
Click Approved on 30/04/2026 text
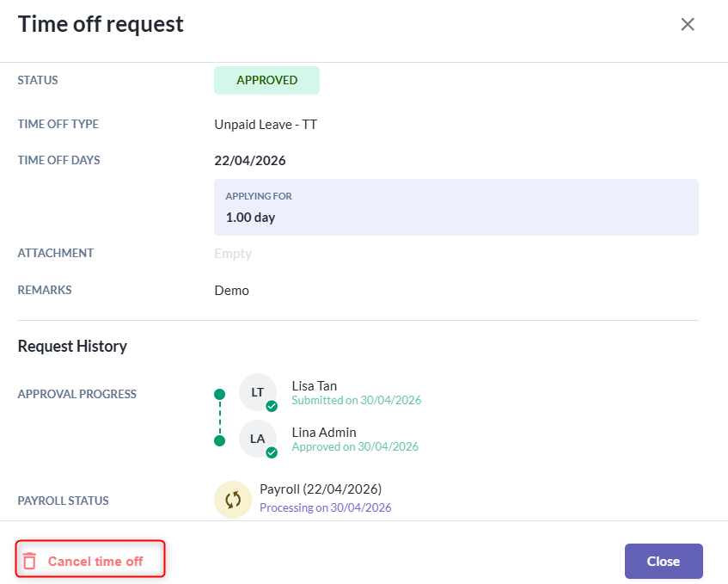coord(355,447)
